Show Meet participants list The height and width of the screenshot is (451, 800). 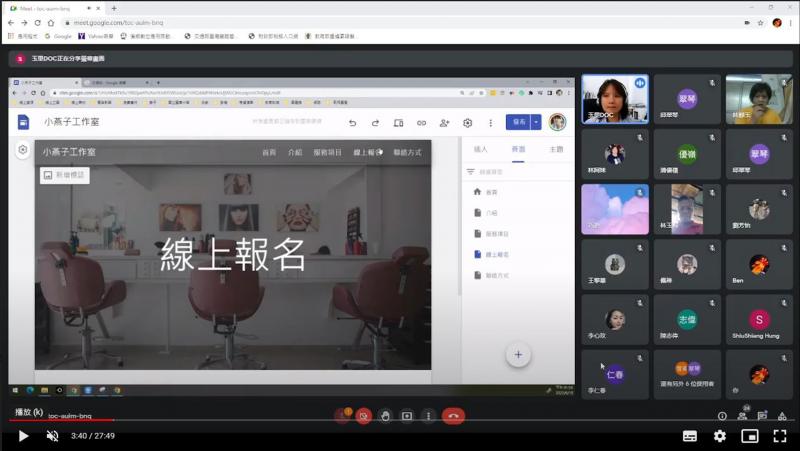pyautogui.click(x=742, y=416)
